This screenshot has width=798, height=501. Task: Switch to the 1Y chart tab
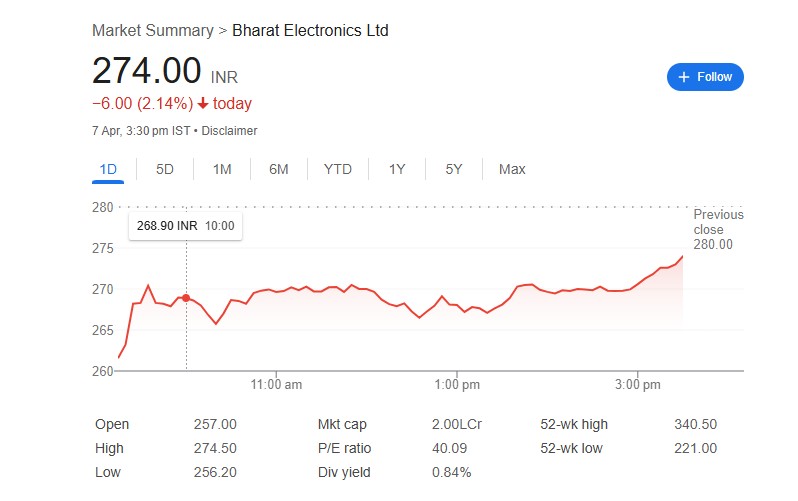point(397,169)
